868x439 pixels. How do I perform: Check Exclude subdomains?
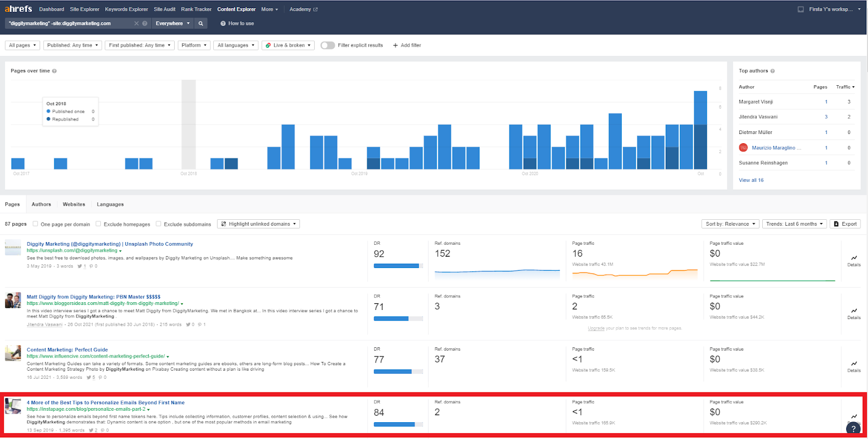(x=158, y=224)
